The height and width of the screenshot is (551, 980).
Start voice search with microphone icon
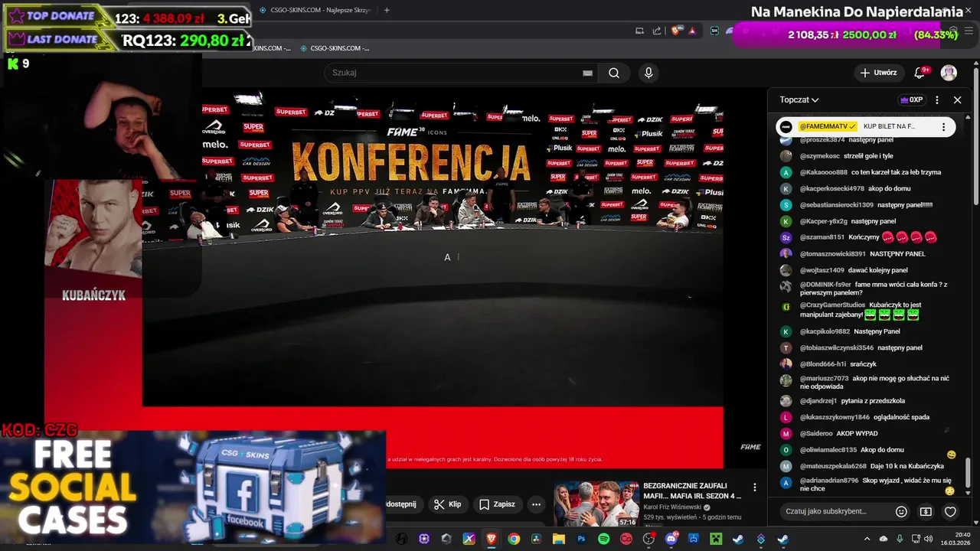tap(648, 73)
